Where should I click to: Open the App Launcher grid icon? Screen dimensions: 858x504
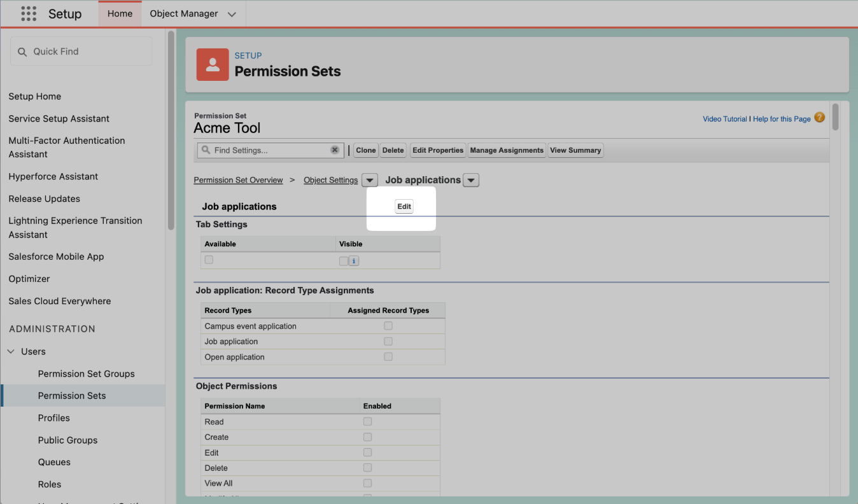coord(28,13)
